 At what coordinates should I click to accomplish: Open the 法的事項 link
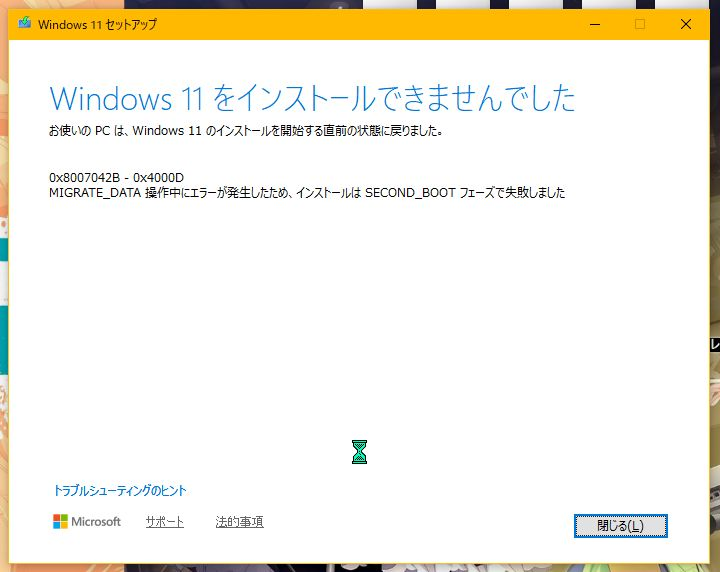[239, 522]
